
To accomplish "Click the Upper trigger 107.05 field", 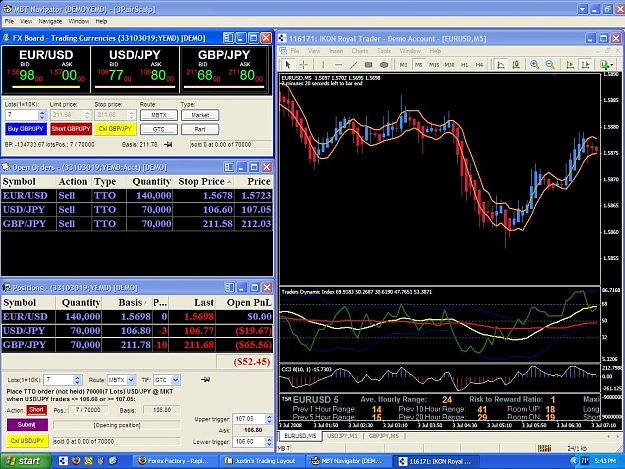I will point(249,419).
